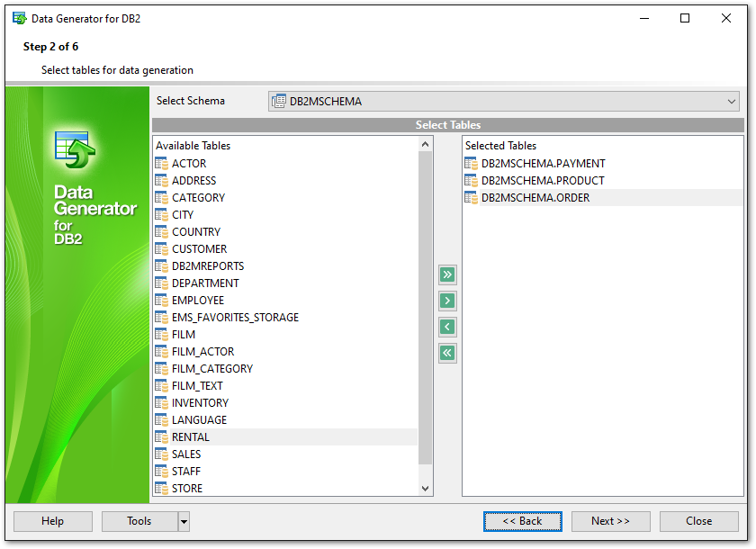Image resolution: width=756 pixels, height=549 pixels.
Task: Click the SALES table icon
Action: 161,454
